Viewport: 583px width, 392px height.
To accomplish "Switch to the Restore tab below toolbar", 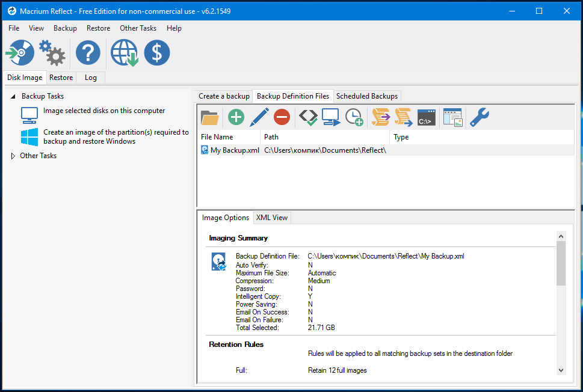I will point(61,78).
